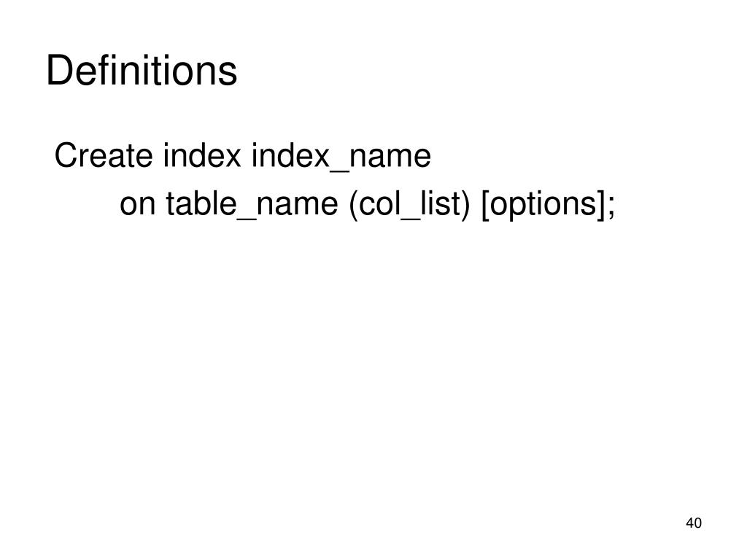Click the capital D in Definitions
This screenshot has height=560, width=747.
(x=58, y=71)
